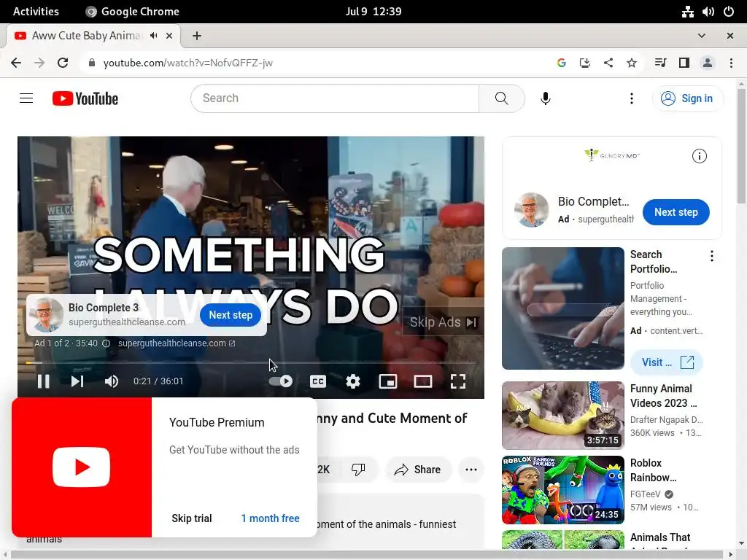Open media controls in Chrome toolbar
The height and width of the screenshot is (560, 747).
(x=660, y=63)
